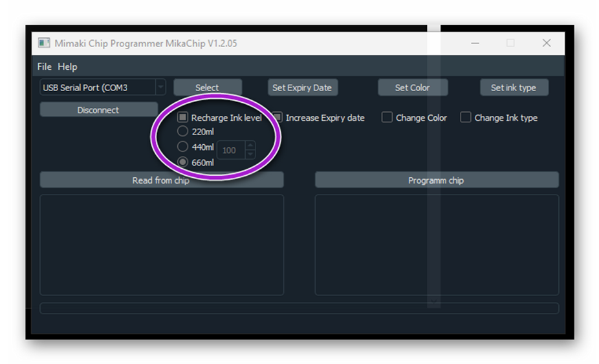This screenshot has width=599, height=364.
Task: Select the 440ml radio option
Action: tap(182, 146)
